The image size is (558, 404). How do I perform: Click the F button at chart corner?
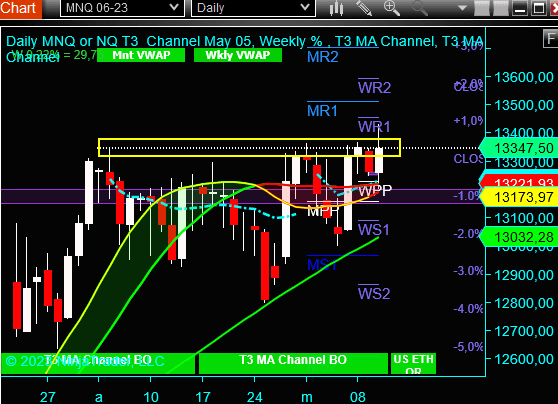tap(551, 38)
